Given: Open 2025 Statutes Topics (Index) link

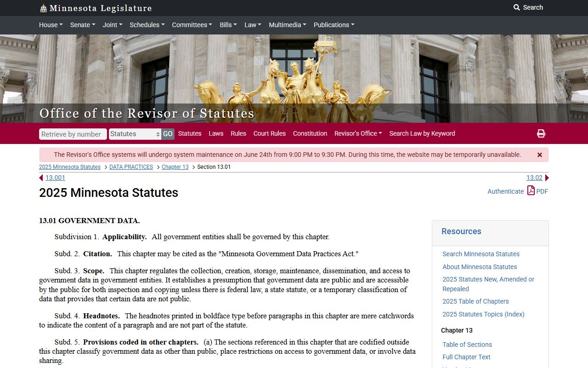Looking at the screenshot, I should [x=483, y=314].
